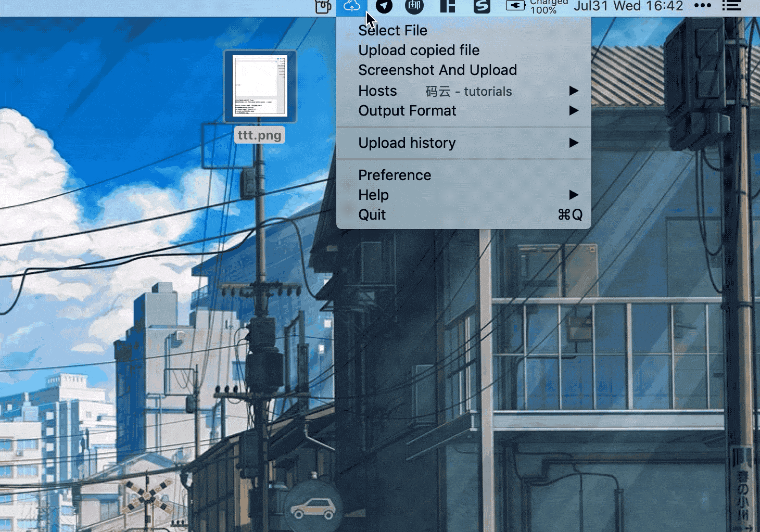Click the window tiling layout menu bar icon
This screenshot has height=532, width=760.
pyautogui.click(x=448, y=6)
